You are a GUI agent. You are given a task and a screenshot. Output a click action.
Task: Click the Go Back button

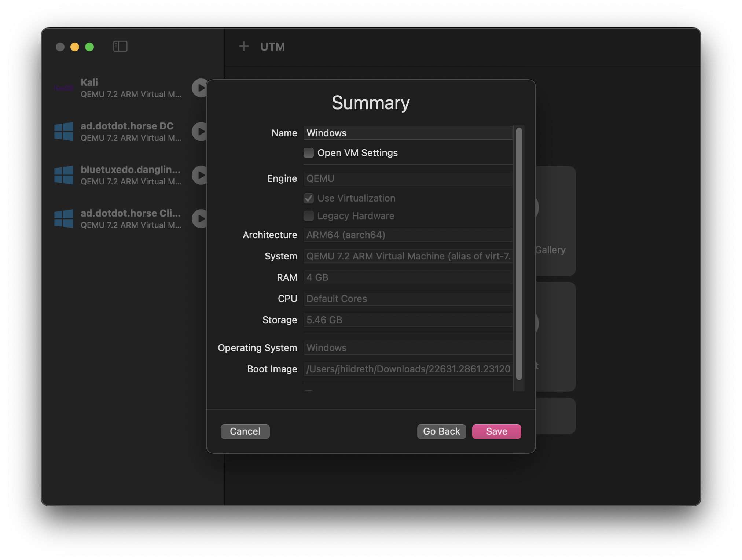[x=441, y=431]
